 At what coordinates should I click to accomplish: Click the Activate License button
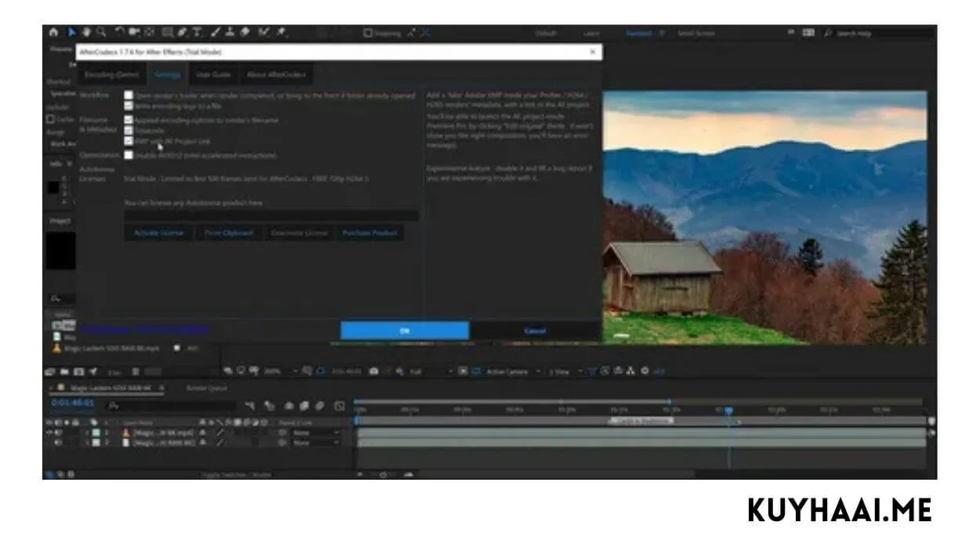tap(158, 233)
